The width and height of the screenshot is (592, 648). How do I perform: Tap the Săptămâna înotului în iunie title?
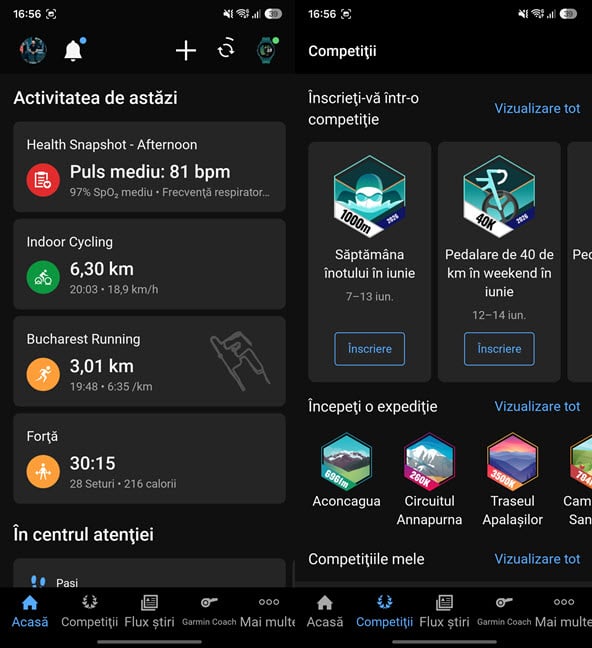pos(370,264)
